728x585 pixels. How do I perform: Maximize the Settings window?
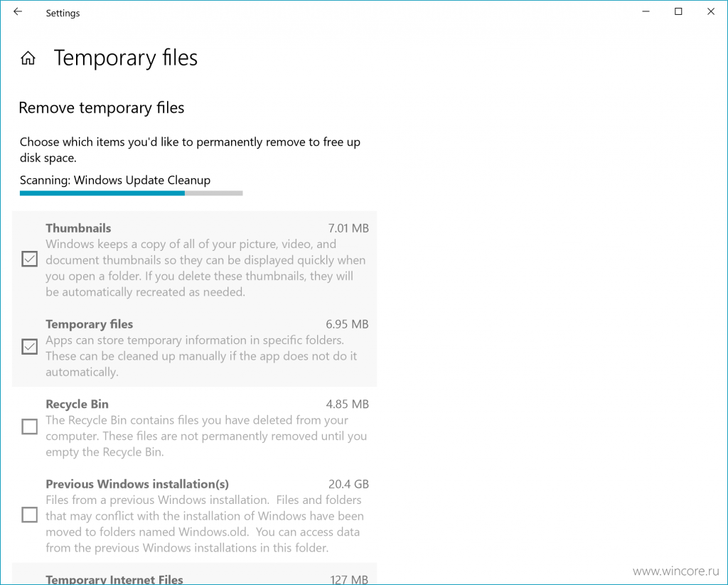(x=678, y=11)
